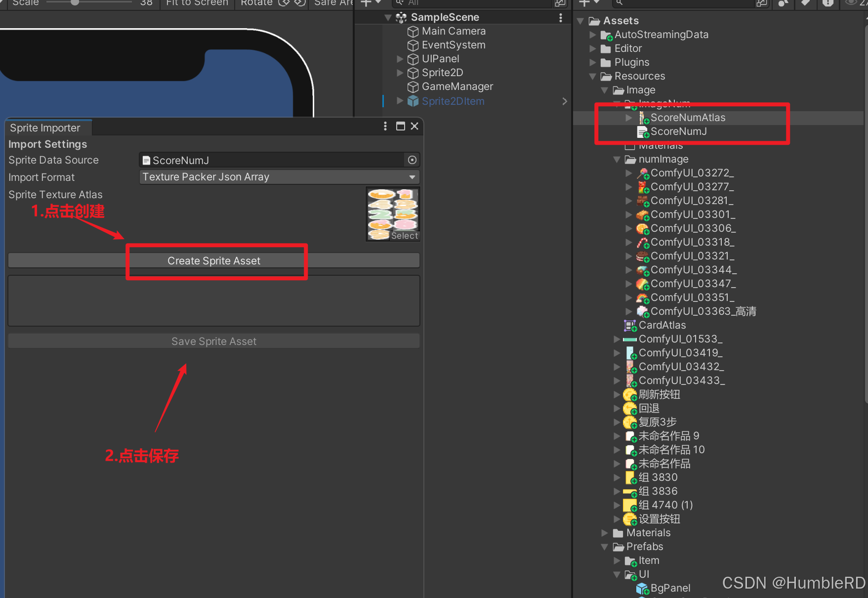
Task: Click the ComfyUI_03318_ sprite icon
Action: [x=643, y=242]
